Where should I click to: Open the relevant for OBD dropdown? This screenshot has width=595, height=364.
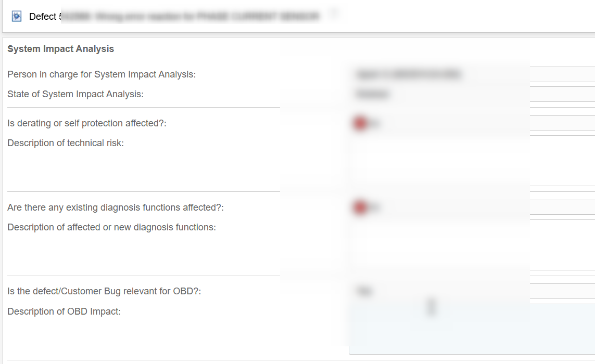471,291
